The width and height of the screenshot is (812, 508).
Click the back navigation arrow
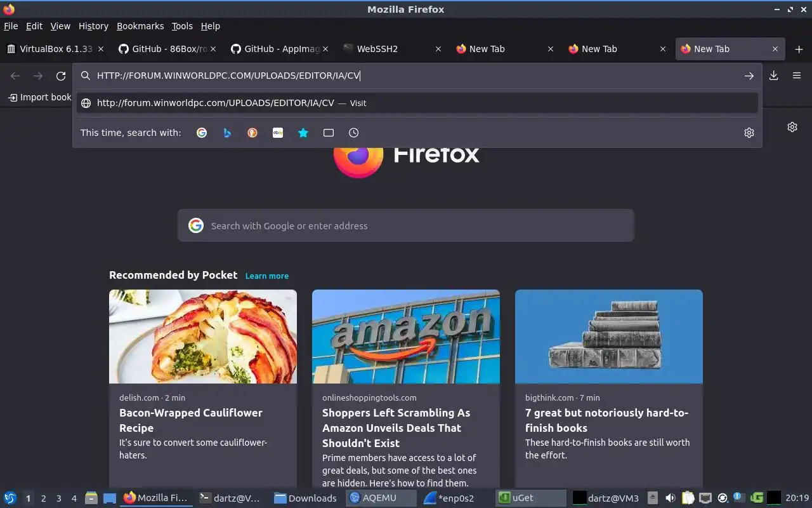15,76
